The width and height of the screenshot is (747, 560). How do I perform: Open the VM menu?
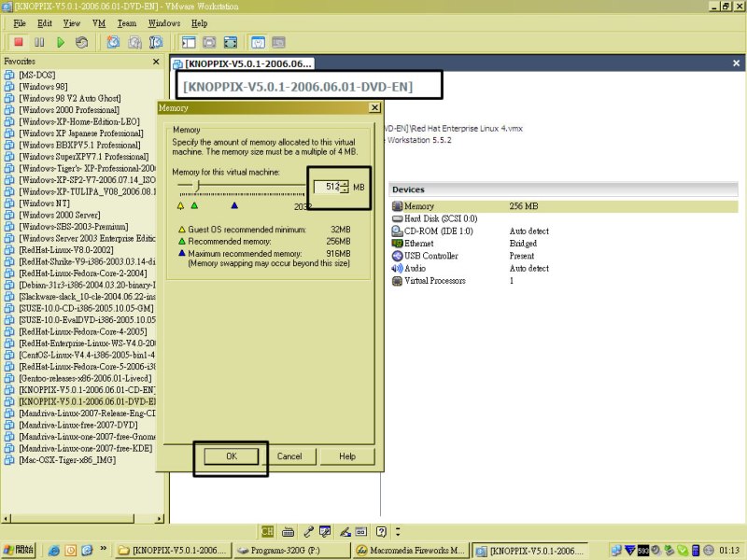[98, 21]
